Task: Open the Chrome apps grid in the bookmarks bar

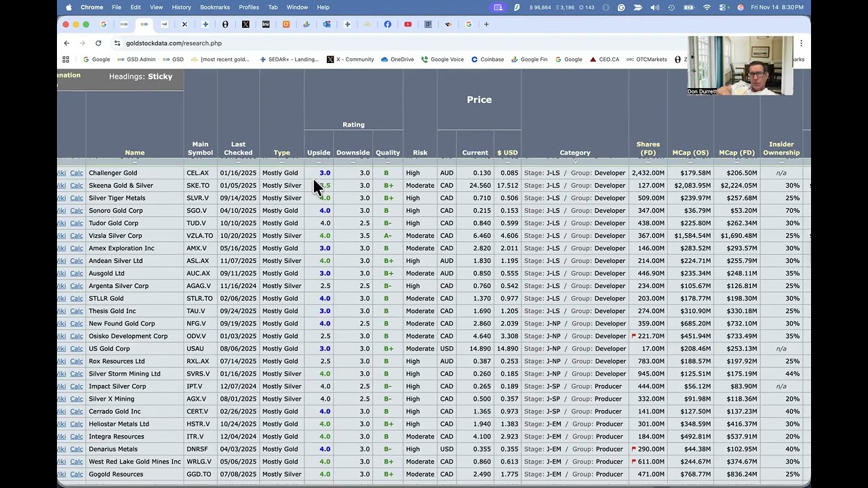Action: click(x=66, y=59)
